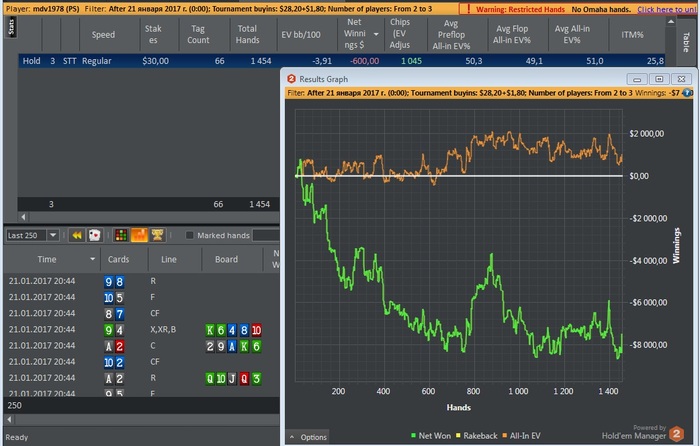Click the red warning exclamation icon
The width and height of the screenshot is (700, 446).
[x=468, y=9]
